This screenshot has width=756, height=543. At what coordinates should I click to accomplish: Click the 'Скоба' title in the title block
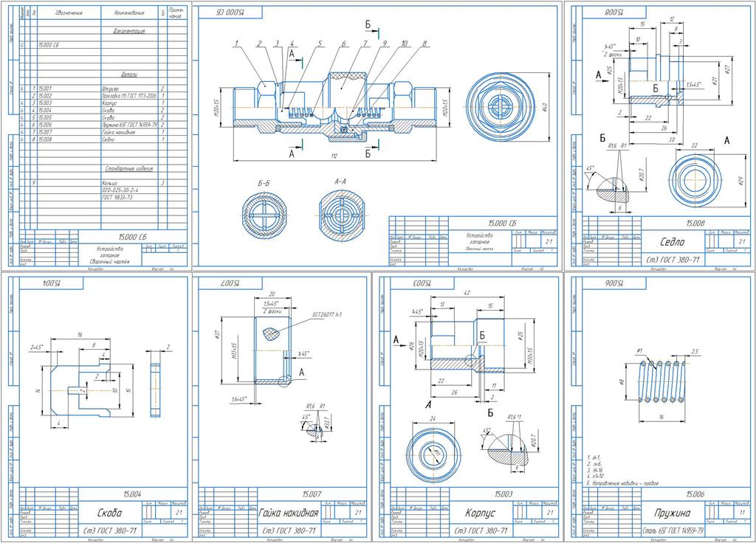(109, 513)
